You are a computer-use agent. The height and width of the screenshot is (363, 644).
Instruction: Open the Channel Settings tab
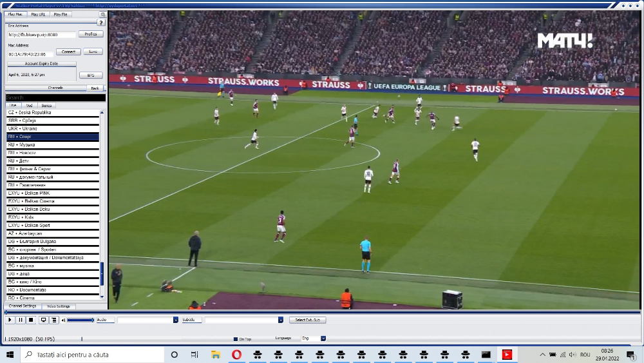[x=23, y=306]
